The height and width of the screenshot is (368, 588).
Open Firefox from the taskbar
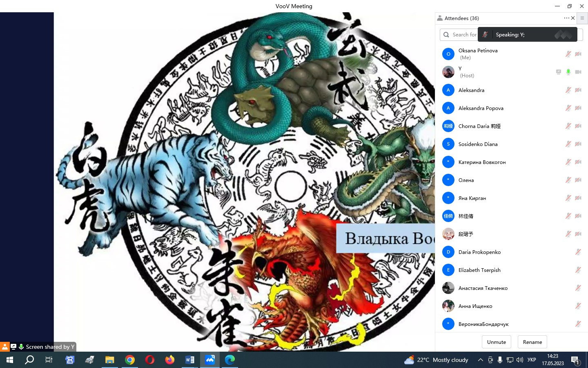(170, 360)
